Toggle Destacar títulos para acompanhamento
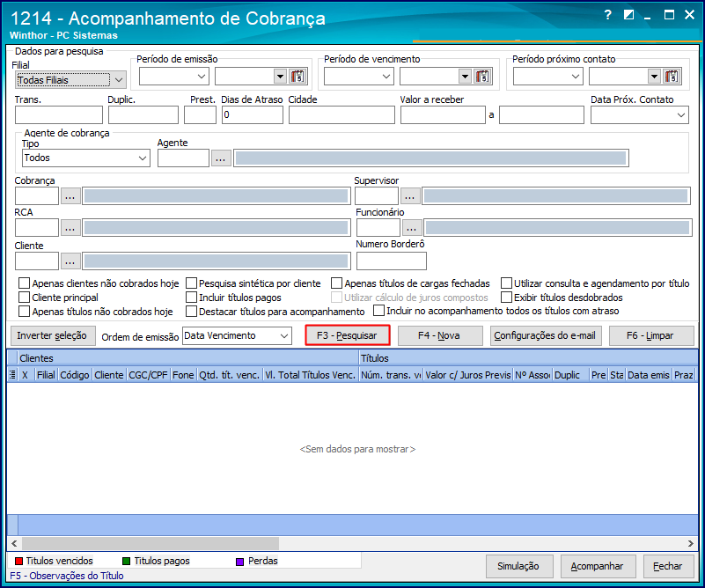This screenshot has width=705, height=588. pyautogui.click(x=192, y=311)
